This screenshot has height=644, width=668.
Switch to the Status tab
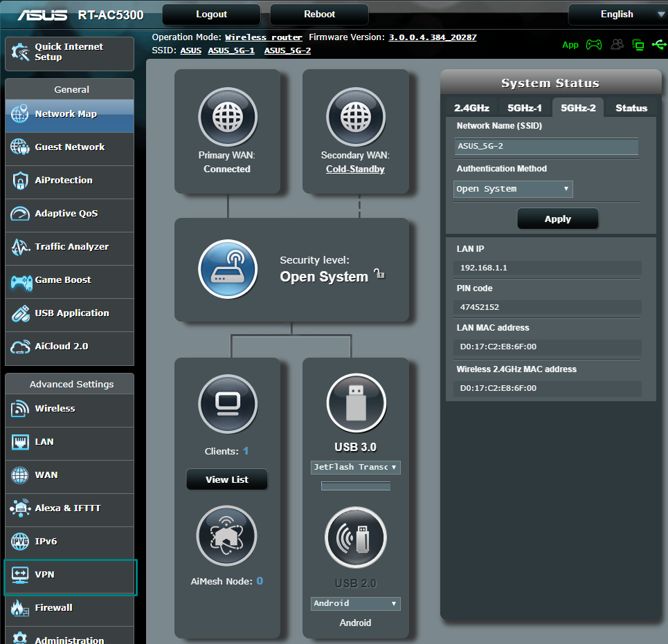(x=631, y=108)
